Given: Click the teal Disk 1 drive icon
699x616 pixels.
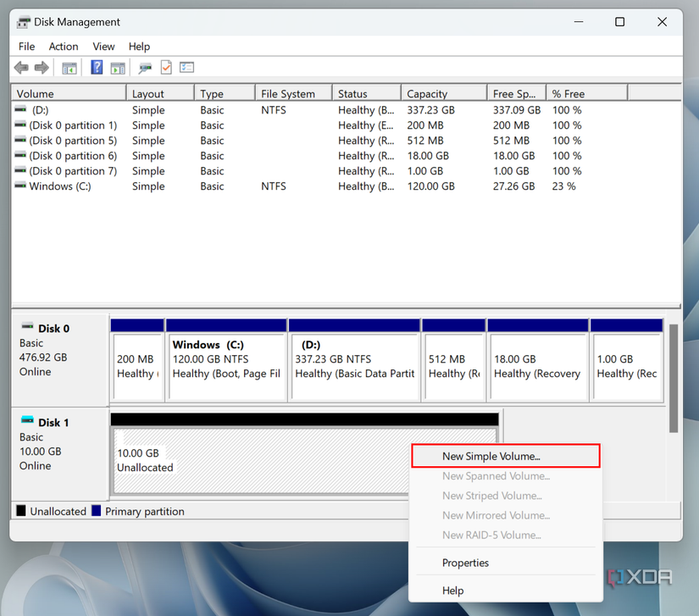Looking at the screenshot, I should tap(28, 419).
